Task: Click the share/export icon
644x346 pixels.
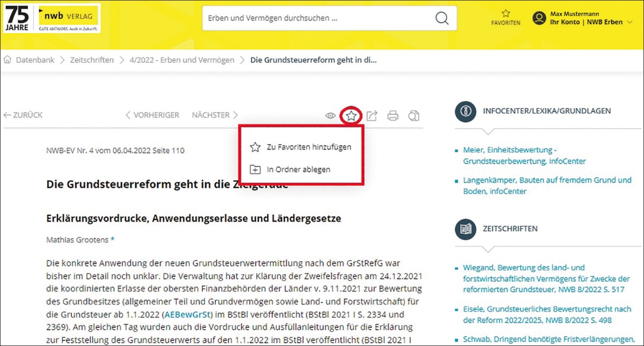Action: click(x=372, y=115)
